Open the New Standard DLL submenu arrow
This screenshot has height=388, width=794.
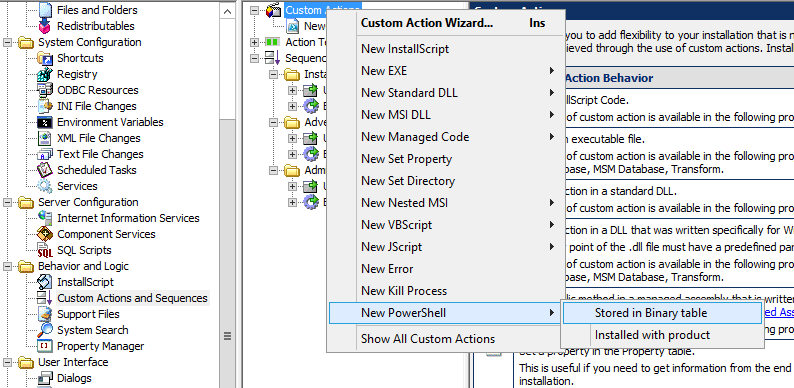(x=552, y=93)
